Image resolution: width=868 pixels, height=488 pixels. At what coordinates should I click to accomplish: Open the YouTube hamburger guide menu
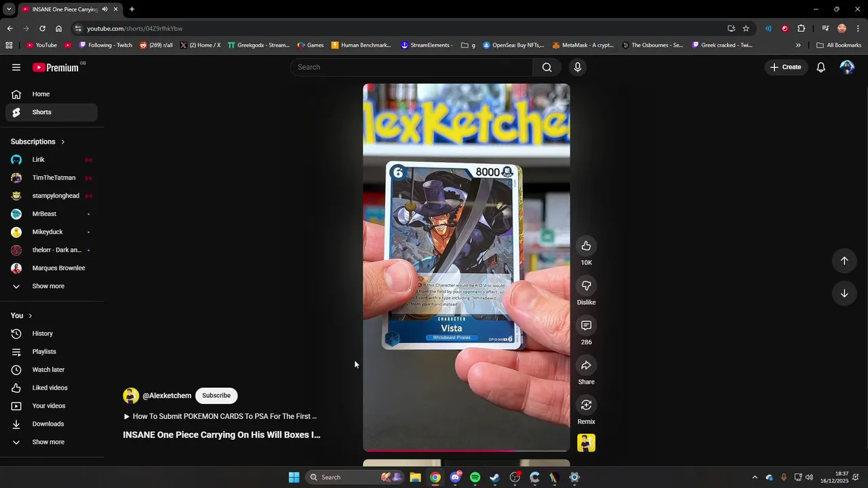point(16,67)
